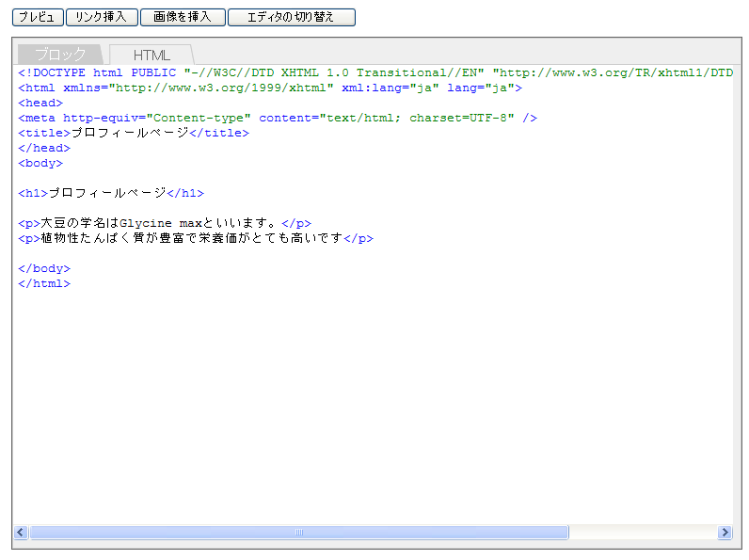Click the horizontal scrollbar right arrow
The height and width of the screenshot is (560, 749).
(x=725, y=533)
